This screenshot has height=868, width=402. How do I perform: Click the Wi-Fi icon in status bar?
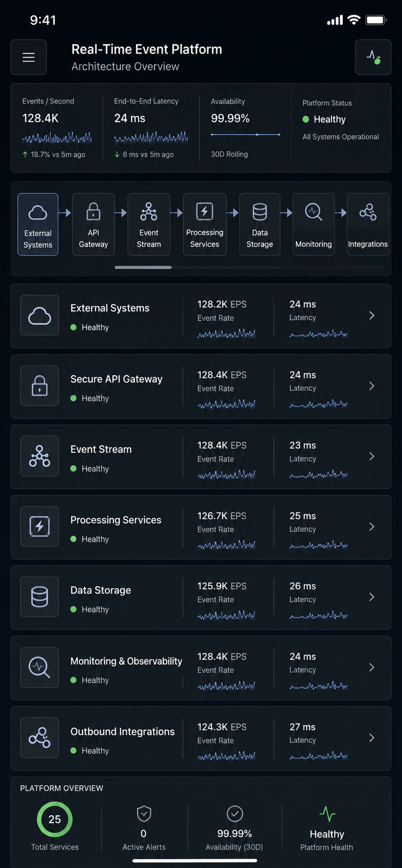[x=354, y=20]
